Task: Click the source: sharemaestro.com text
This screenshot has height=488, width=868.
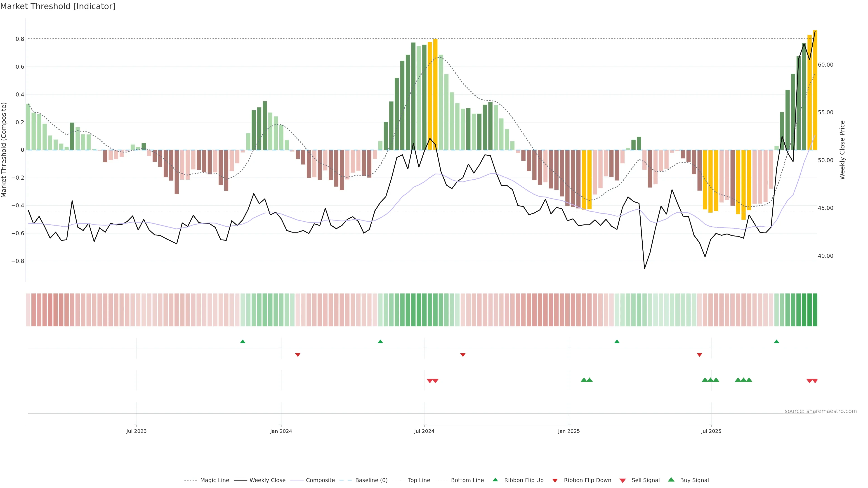Action: [821, 411]
